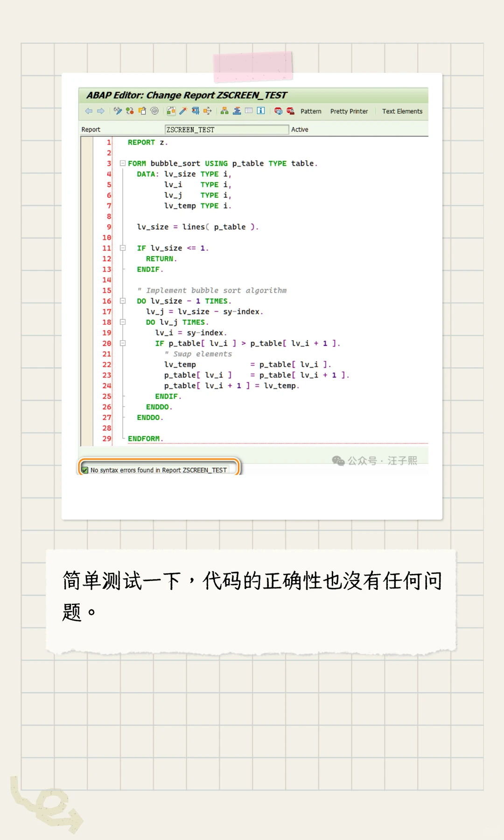Click the external breakpoint stop icon
The image size is (504, 840).
pos(290,111)
